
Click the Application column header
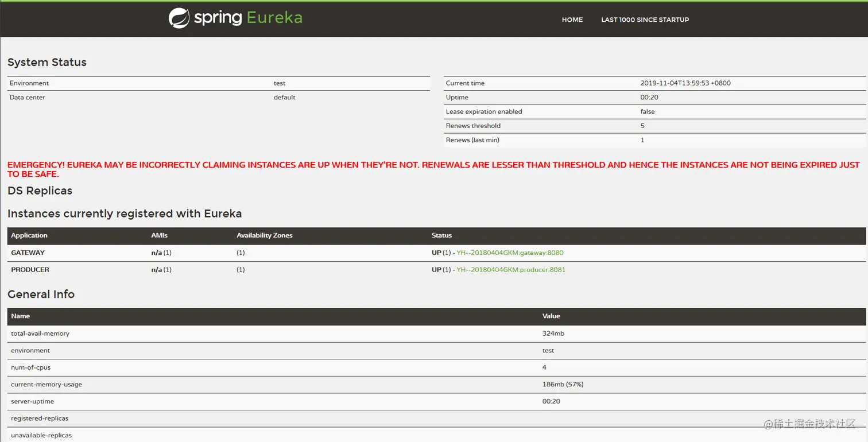tap(29, 235)
